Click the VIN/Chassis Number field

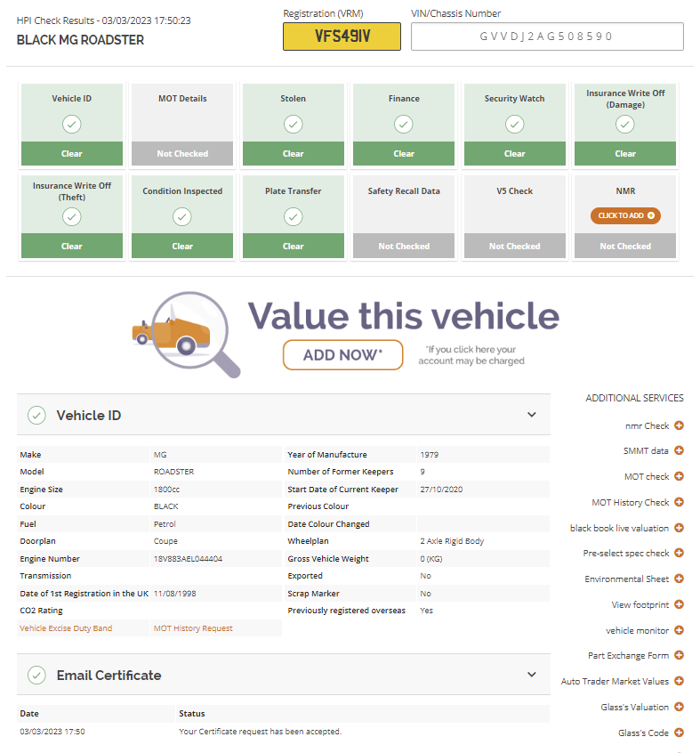point(547,36)
